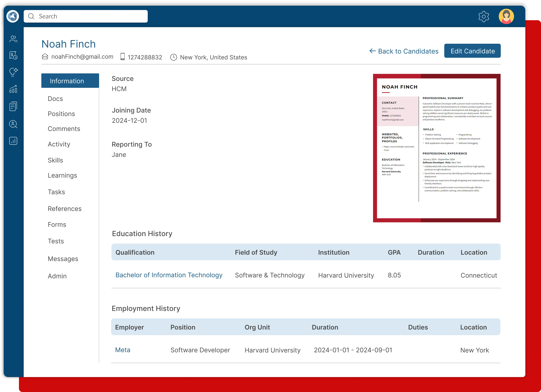Open the user avatar in the top bar
541x392 pixels.
point(506,16)
